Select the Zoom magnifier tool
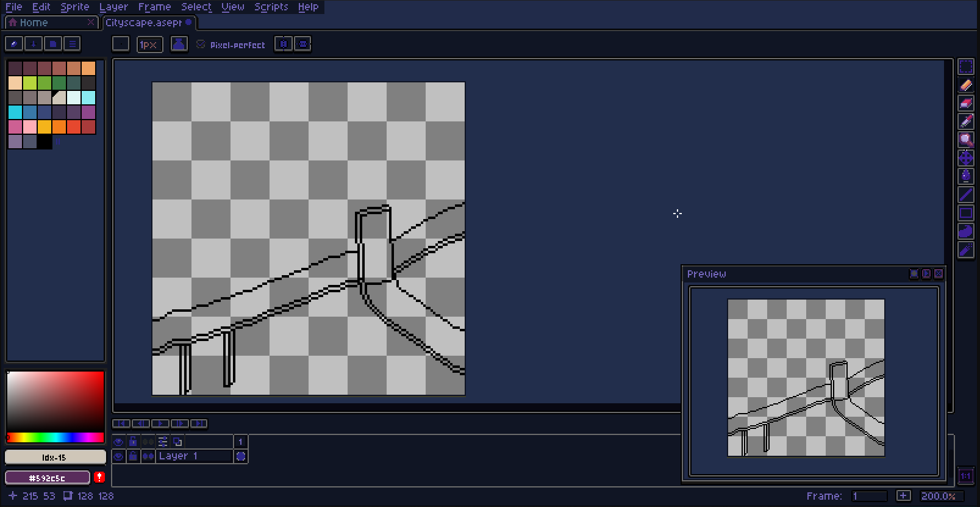The width and height of the screenshot is (980, 507). (x=966, y=140)
